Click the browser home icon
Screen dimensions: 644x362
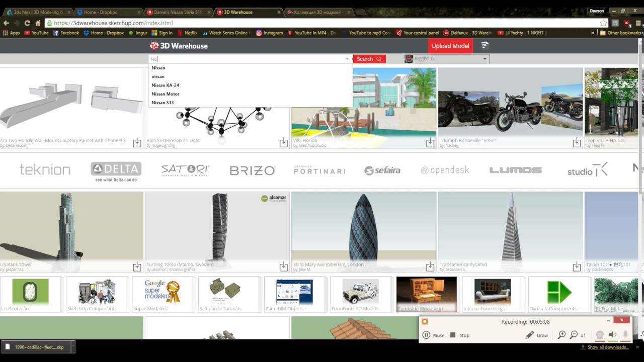(38, 23)
